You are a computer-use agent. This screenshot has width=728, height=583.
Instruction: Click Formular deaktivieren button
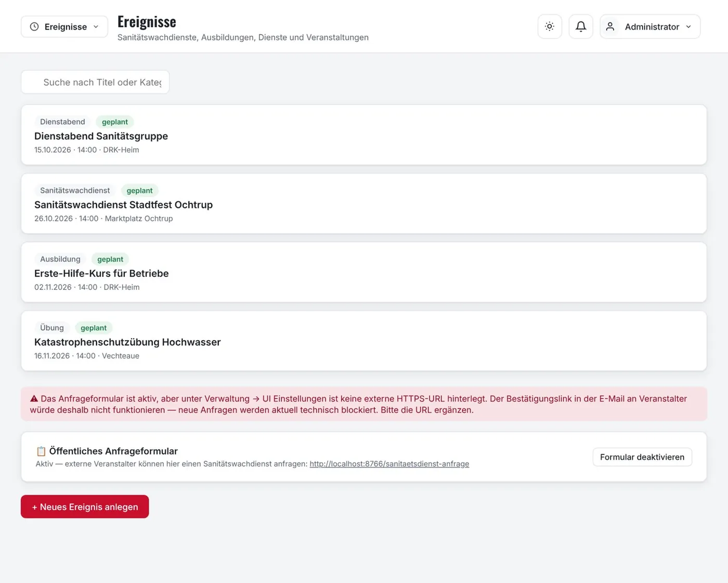(x=642, y=457)
